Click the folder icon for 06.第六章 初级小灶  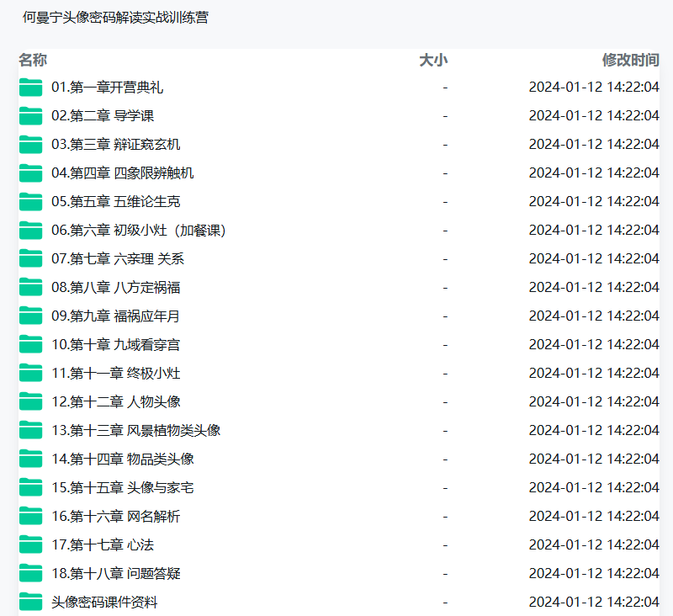pyautogui.click(x=30, y=230)
